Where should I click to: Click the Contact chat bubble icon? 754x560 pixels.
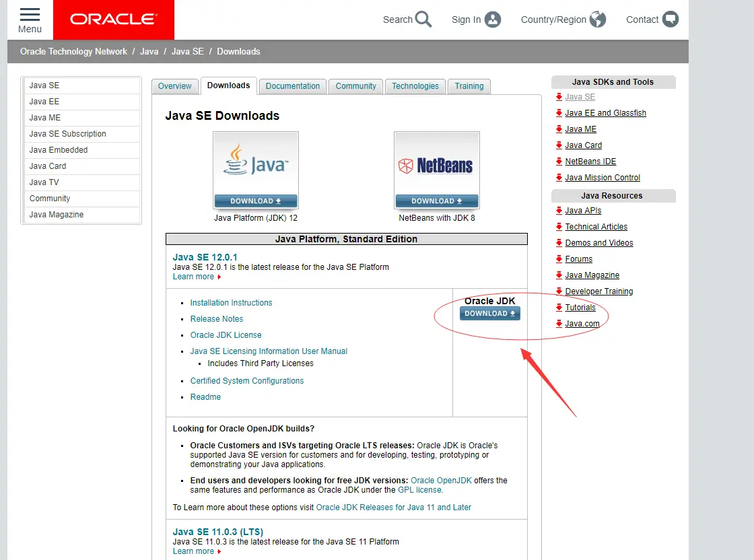671,20
